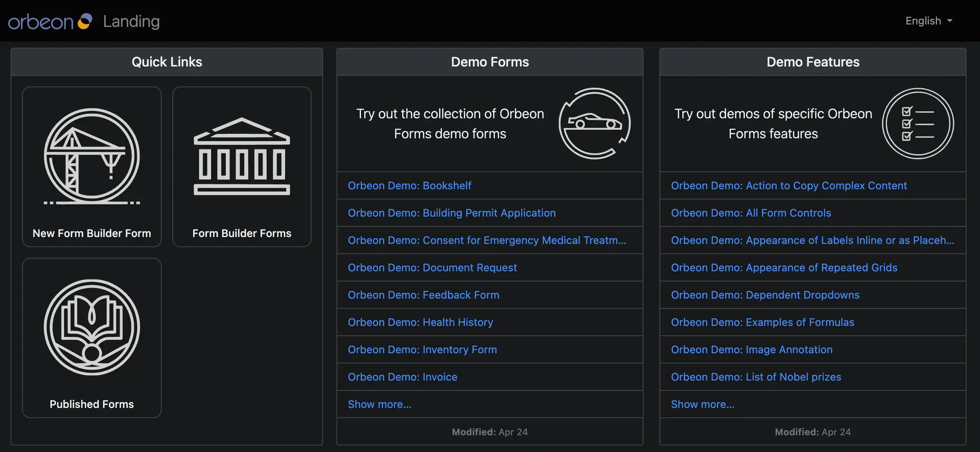Open Orbeon Demo: Health History
This screenshot has height=452, width=980.
421,322
